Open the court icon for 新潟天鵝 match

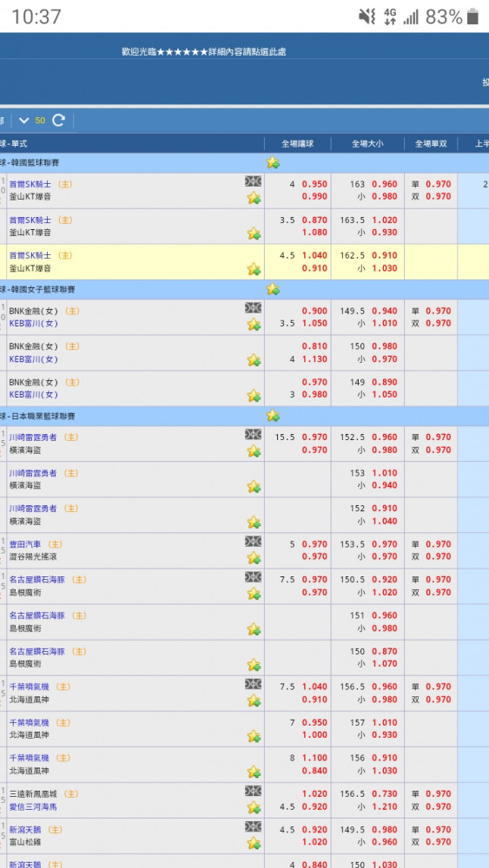253,827
